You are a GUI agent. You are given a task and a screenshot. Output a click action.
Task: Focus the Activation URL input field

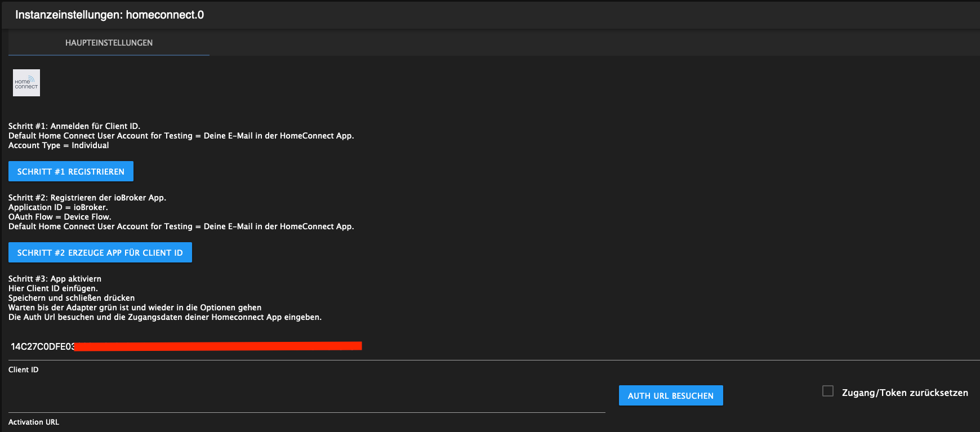(x=307, y=400)
